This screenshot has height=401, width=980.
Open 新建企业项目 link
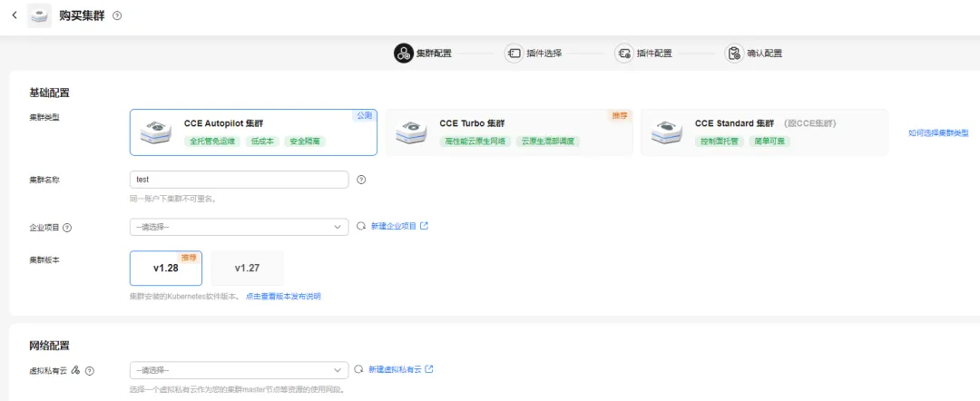[394, 226]
